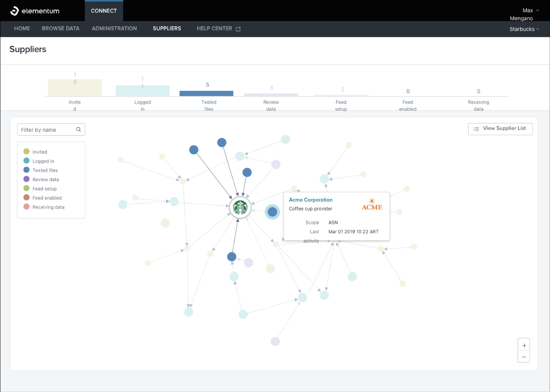Click the zoom in plus button
This screenshot has width=550, height=392.
524,345
